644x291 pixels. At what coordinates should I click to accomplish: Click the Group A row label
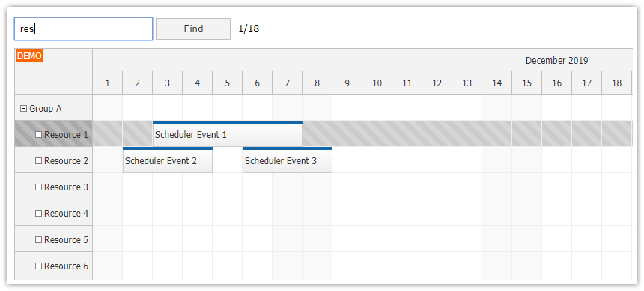[x=46, y=109]
